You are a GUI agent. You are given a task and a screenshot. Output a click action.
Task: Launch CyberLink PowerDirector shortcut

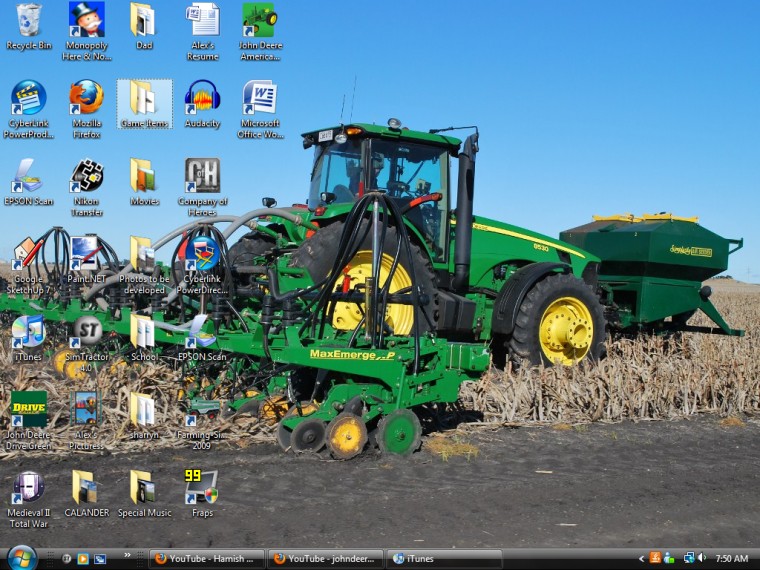click(203, 266)
